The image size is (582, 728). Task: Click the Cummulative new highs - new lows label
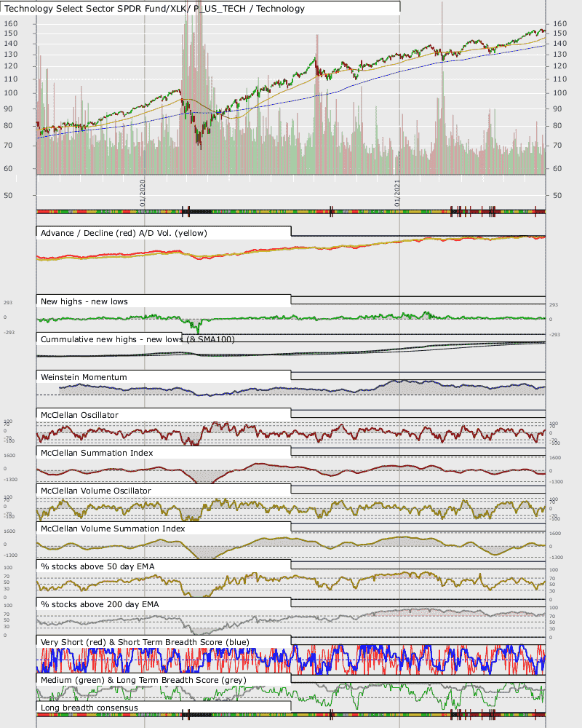pyautogui.click(x=137, y=339)
